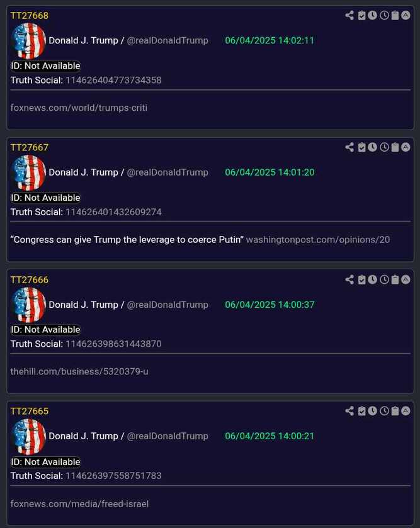Click the outlined clock icon on TT27665
This screenshot has height=528, width=420.
point(384,411)
